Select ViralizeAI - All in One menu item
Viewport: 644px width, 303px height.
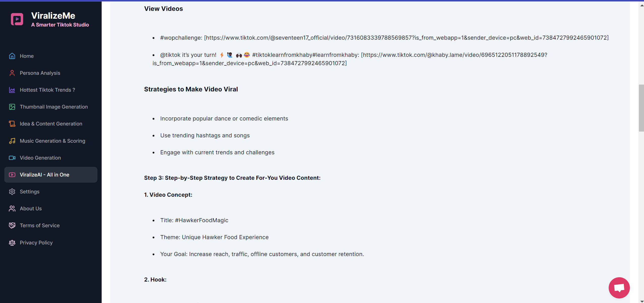pos(44,175)
